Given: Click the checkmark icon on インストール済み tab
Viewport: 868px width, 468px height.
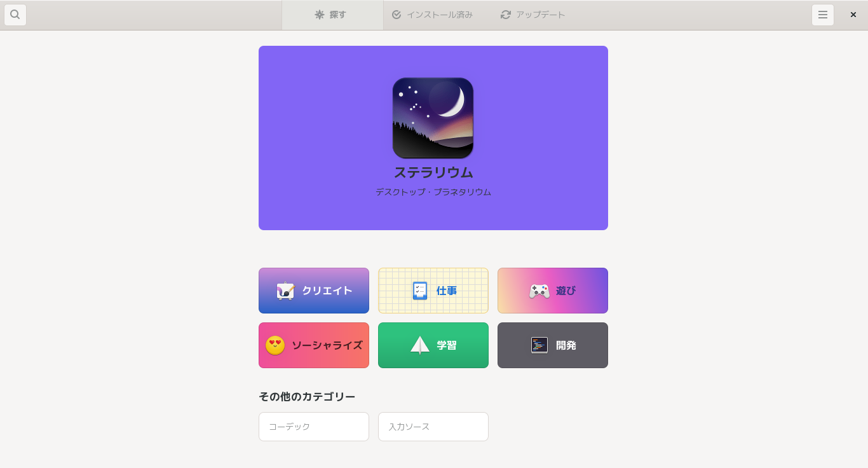Looking at the screenshot, I should click(x=397, y=15).
